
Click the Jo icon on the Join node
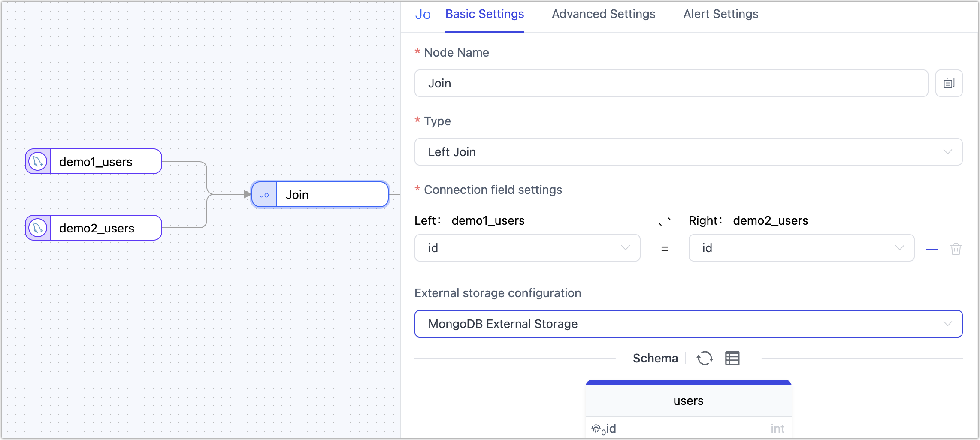pos(264,194)
